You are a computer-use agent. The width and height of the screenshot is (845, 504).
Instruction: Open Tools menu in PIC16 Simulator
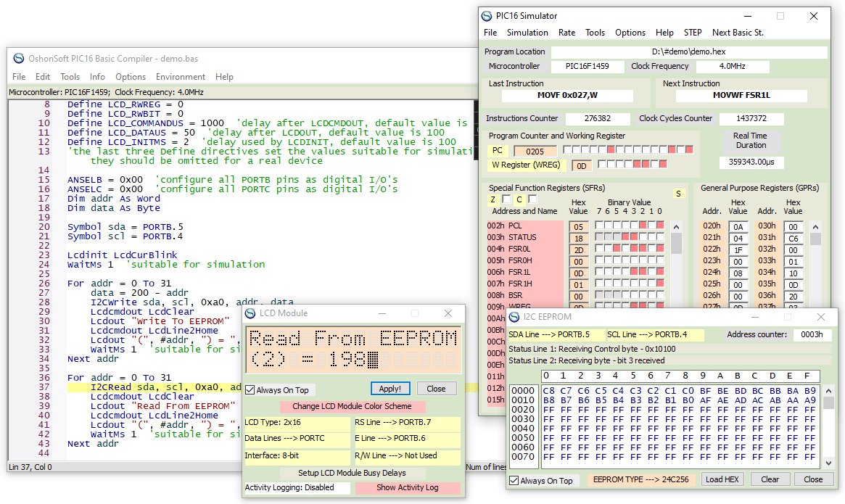pyautogui.click(x=595, y=33)
